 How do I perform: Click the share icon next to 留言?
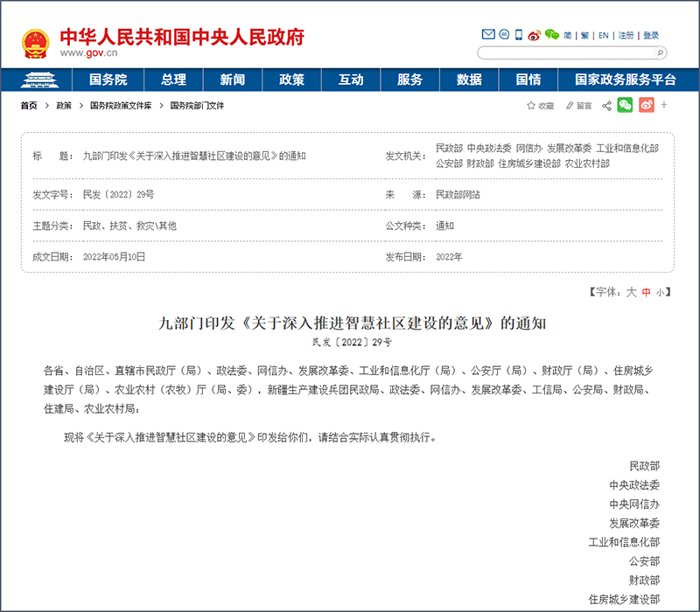pyautogui.click(x=605, y=105)
